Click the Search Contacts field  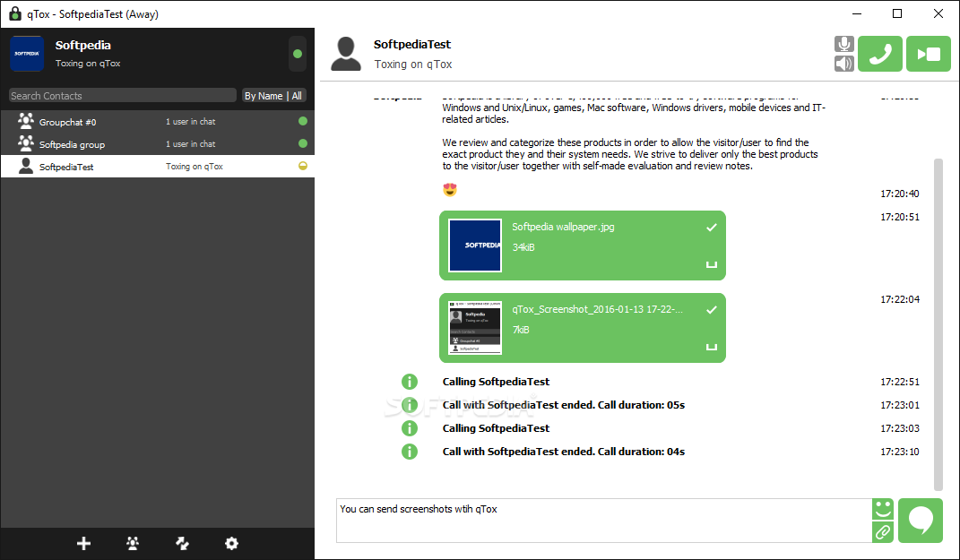tap(123, 96)
